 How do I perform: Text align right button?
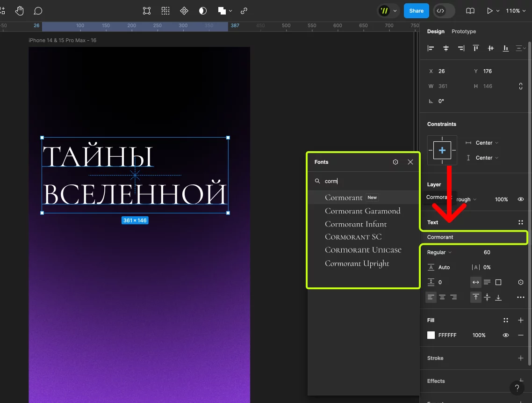[453, 297]
